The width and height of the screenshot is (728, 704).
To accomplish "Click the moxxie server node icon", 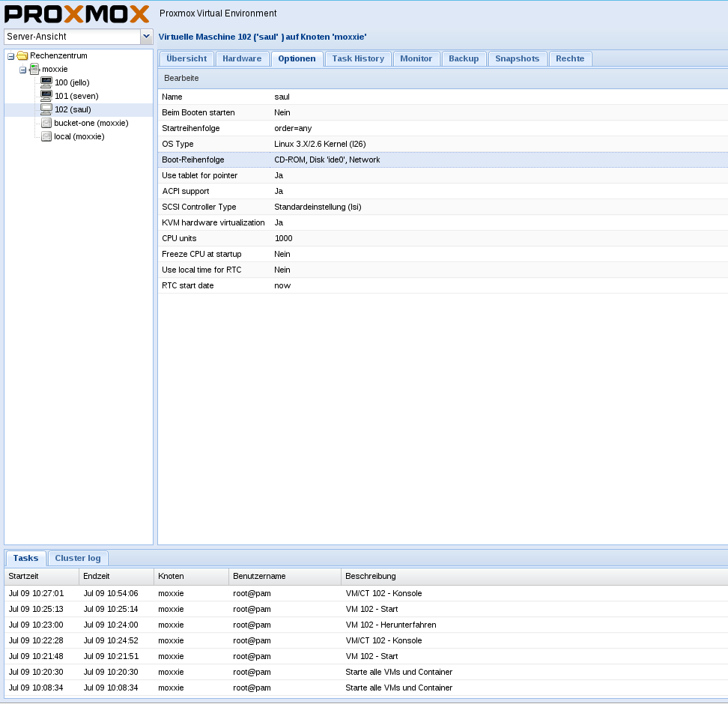I will coord(34,69).
